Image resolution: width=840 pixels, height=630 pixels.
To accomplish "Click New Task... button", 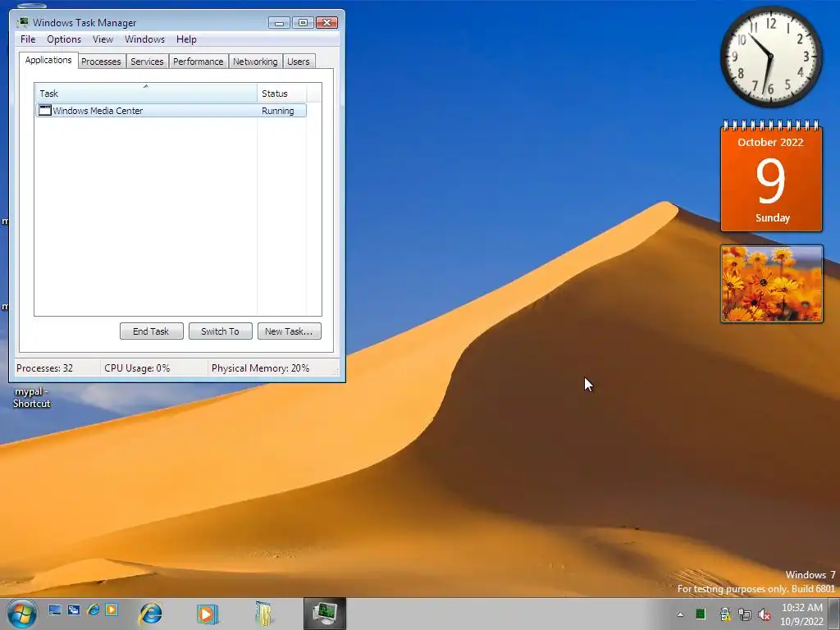I will click(x=290, y=331).
